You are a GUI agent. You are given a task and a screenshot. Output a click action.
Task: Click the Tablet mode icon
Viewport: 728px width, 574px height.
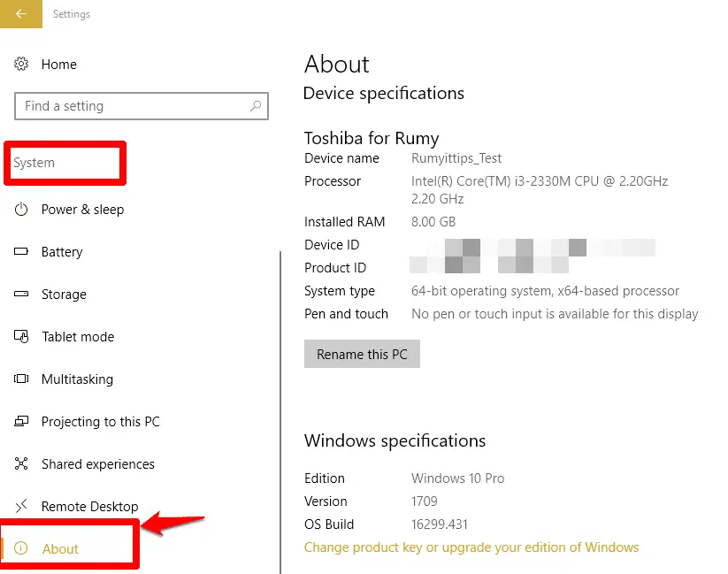pyautogui.click(x=21, y=336)
